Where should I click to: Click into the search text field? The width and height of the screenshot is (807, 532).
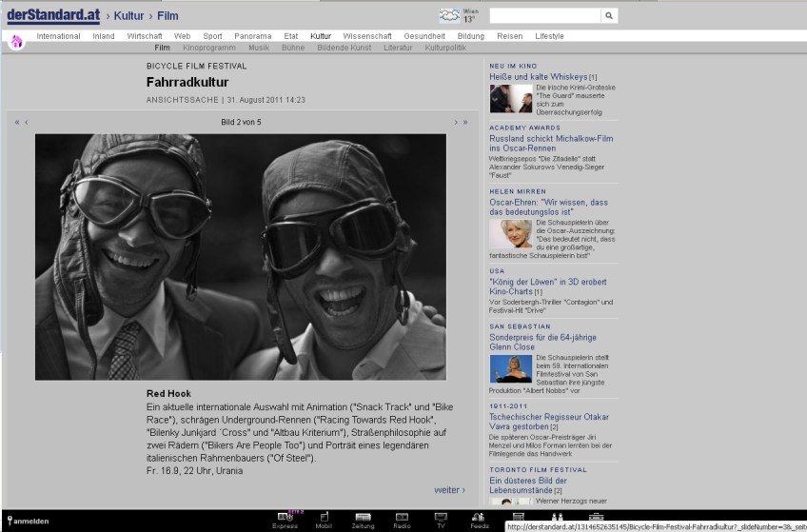click(544, 15)
